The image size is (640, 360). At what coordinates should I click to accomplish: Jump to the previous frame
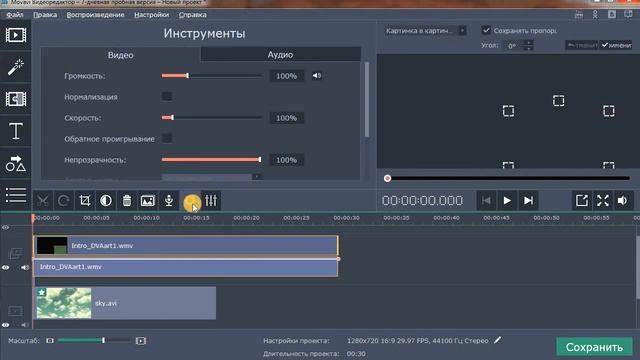click(486, 200)
